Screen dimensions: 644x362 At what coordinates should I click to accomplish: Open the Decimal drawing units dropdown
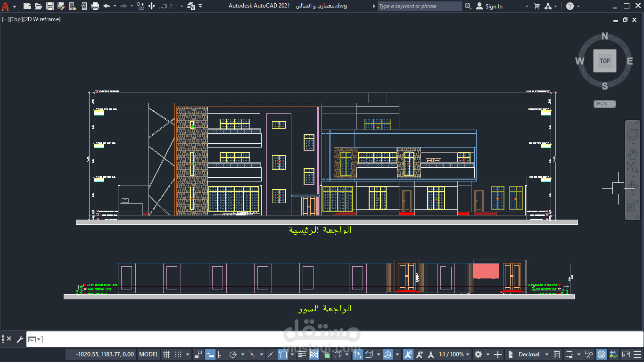pos(546,354)
